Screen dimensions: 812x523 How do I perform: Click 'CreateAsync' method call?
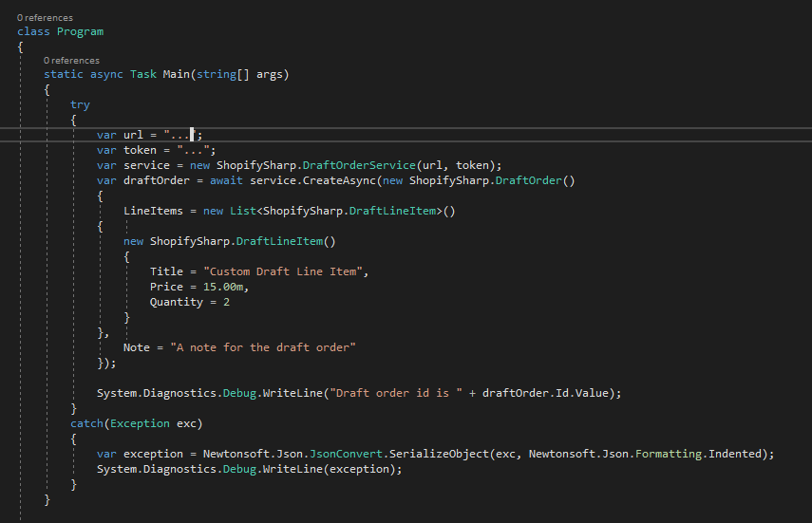339,180
